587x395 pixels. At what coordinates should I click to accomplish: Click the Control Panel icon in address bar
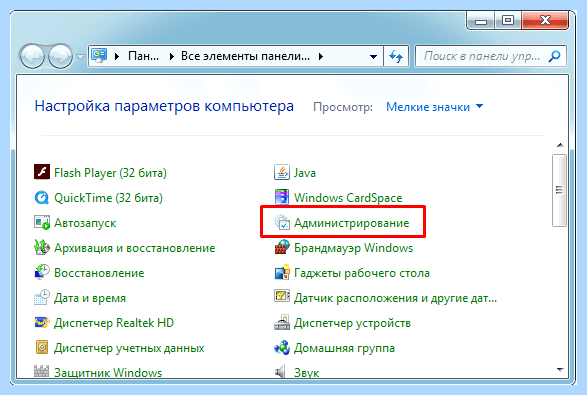pyautogui.click(x=99, y=55)
